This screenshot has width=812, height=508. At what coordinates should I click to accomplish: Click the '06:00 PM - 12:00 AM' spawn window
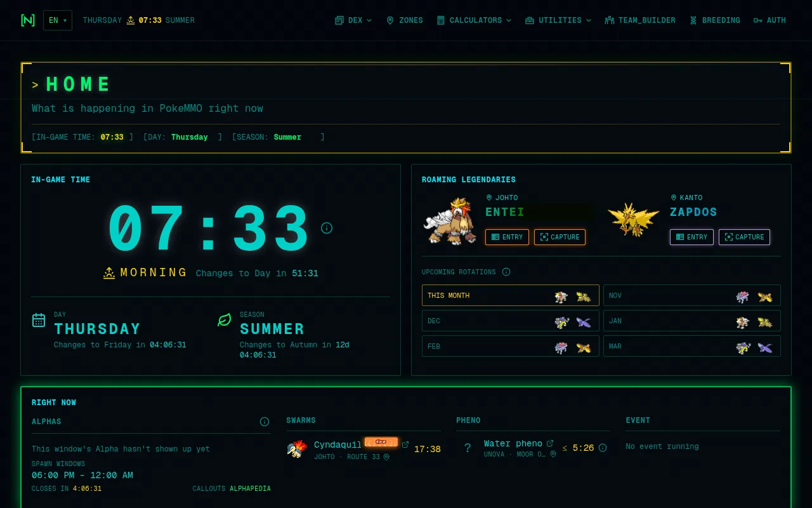[x=82, y=475]
